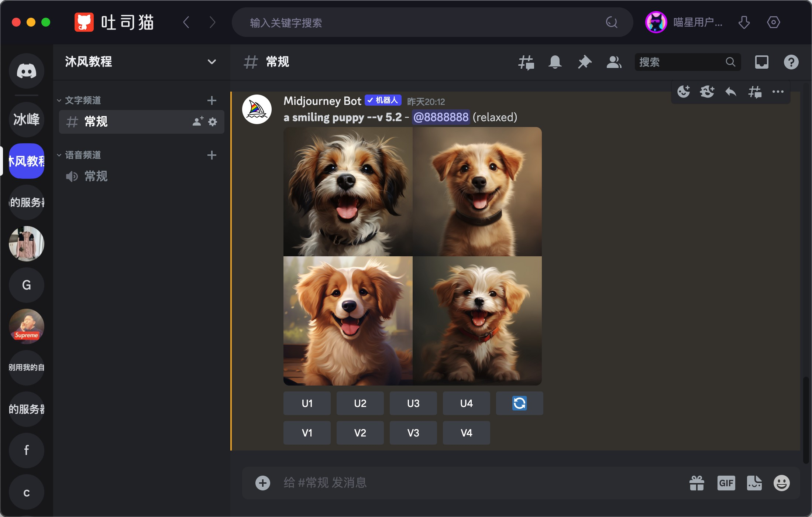This screenshot has width=812, height=517.
Task: Click the notification bell icon
Action: point(555,62)
